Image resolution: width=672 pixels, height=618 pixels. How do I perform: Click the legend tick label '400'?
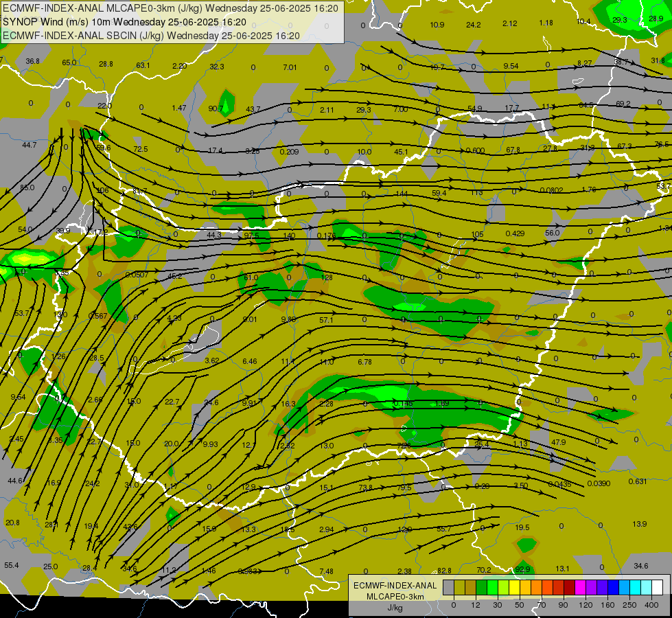pos(651,605)
